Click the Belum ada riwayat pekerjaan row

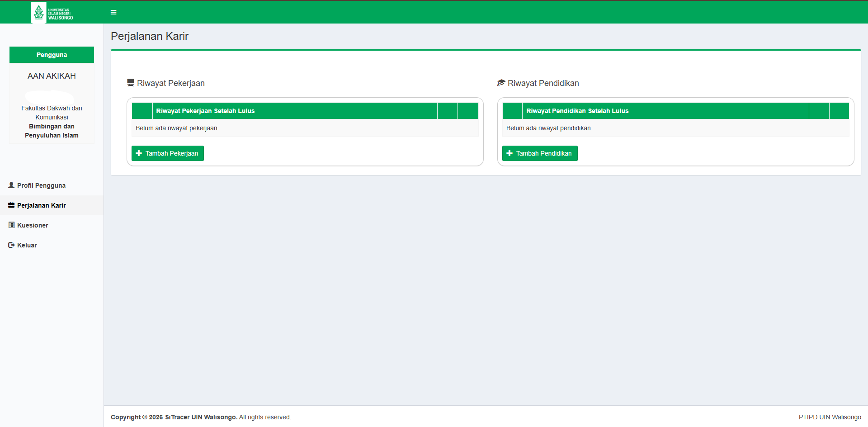click(x=176, y=128)
